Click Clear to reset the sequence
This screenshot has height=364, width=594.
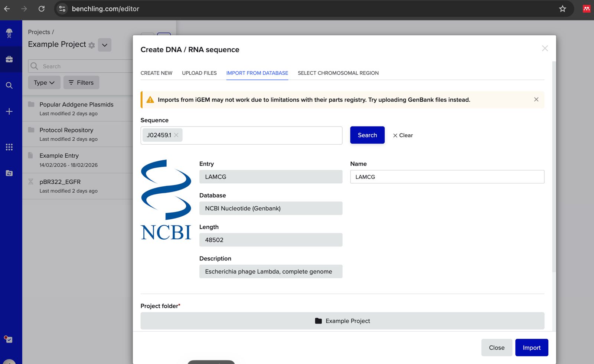tap(403, 135)
